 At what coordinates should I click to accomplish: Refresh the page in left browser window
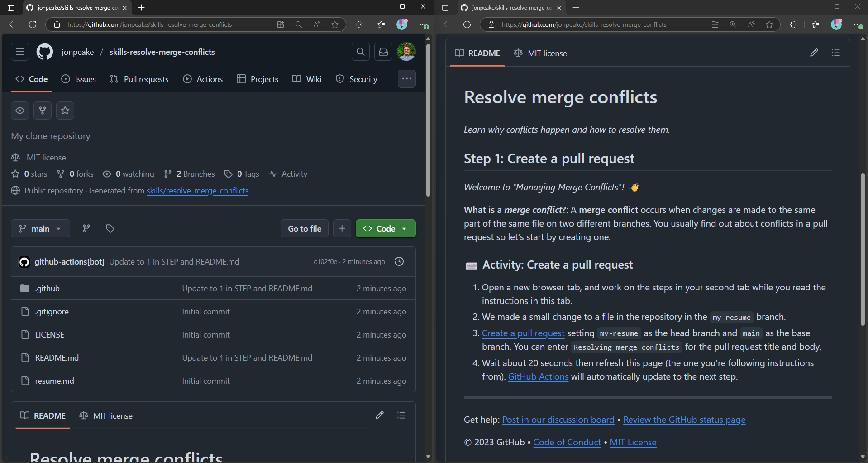(x=33, y=24)
